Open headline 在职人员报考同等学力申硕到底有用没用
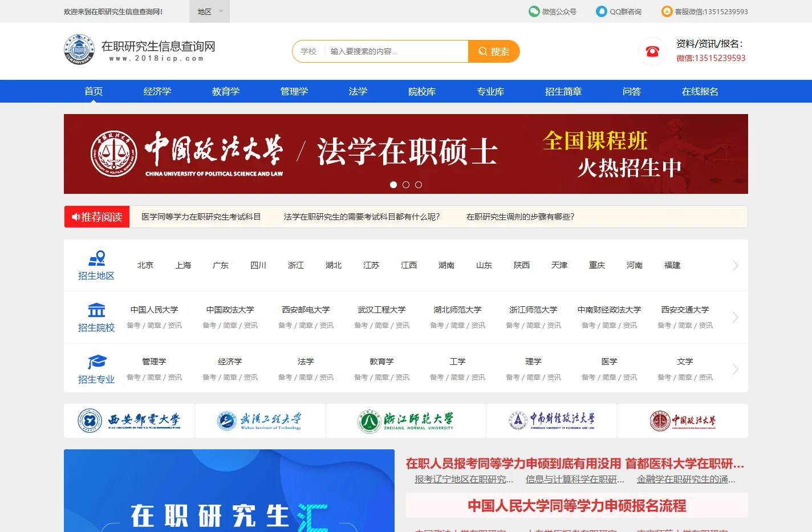812x532 pixels. (x=513, y=464)
